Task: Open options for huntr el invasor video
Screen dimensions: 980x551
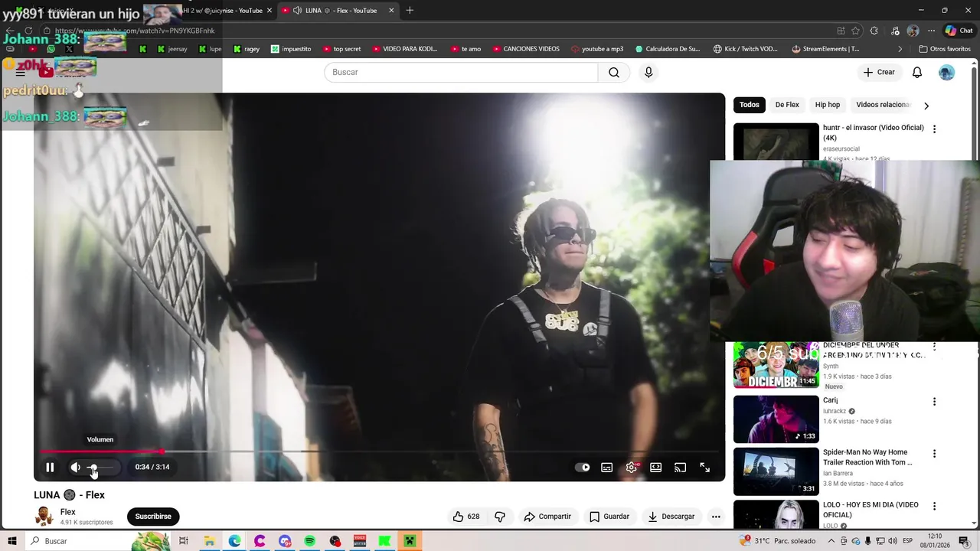Action: (x=934, y=129)
